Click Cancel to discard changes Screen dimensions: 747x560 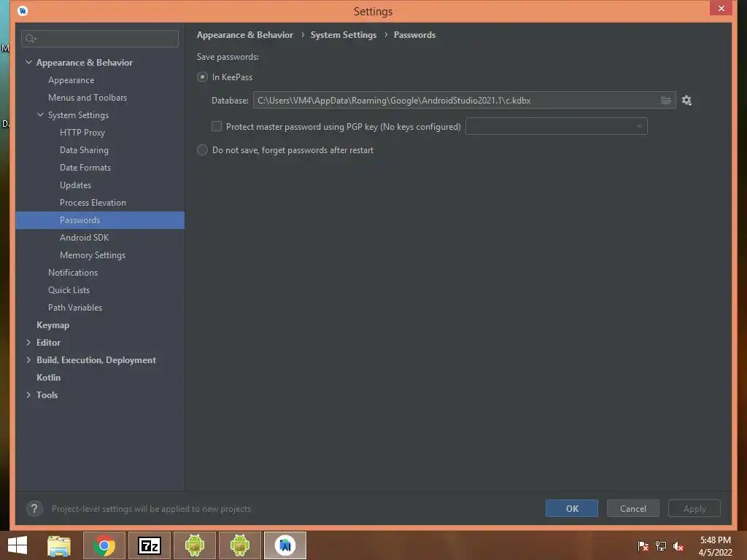633,508
